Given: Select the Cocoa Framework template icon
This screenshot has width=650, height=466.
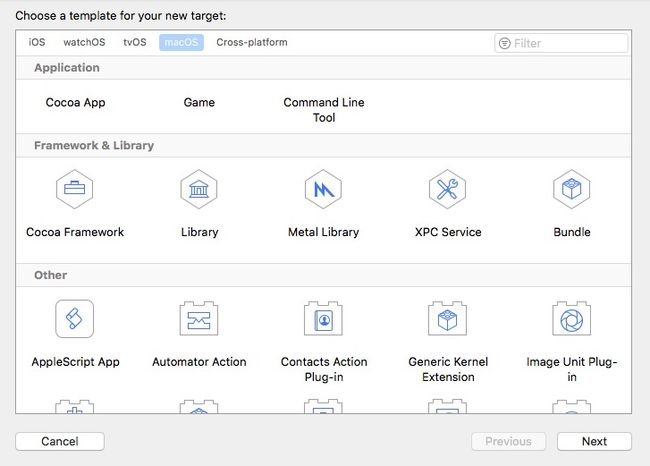Looking at the screenshot, I should [75, 189].
